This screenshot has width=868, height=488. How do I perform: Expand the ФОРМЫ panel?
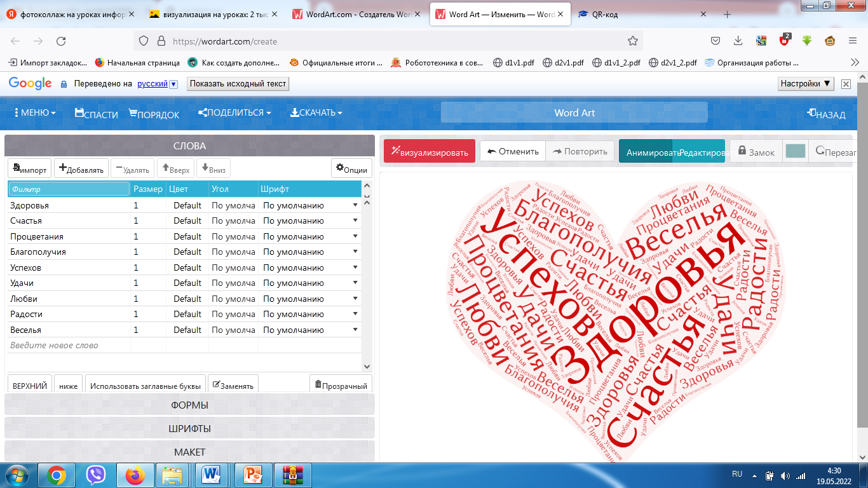click(189, 405)
